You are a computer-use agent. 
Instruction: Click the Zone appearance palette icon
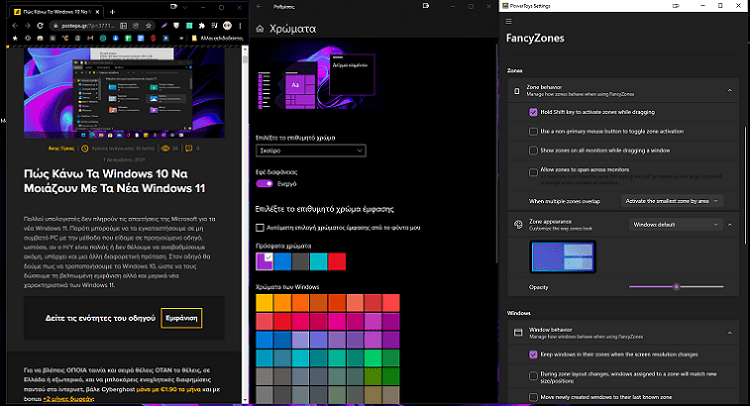tap(518, 224)
